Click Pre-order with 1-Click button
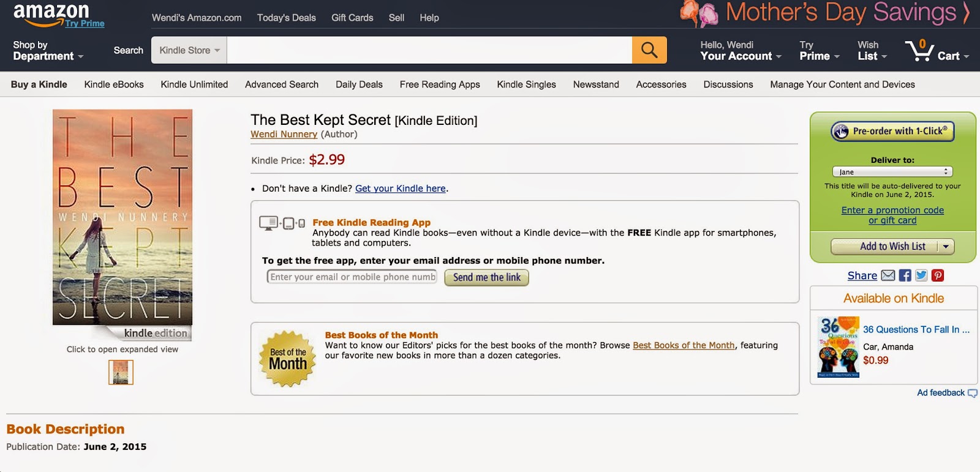Image resolution: width=980 pixels, height=472 pixels. coord(892,131)
